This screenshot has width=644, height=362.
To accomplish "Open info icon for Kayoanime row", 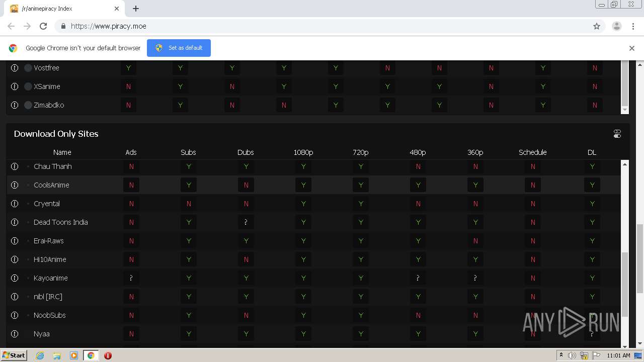I will [x=15, y=278].
